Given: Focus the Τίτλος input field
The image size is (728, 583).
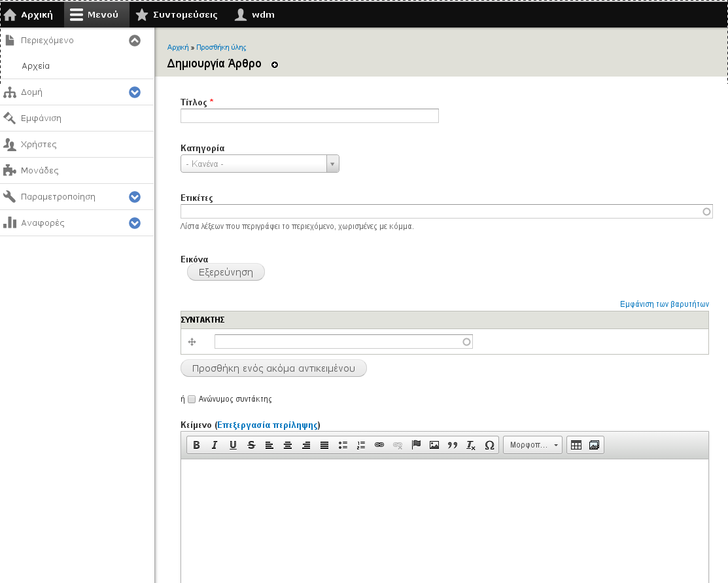Looking at the screenshot, I should (309, 116).
